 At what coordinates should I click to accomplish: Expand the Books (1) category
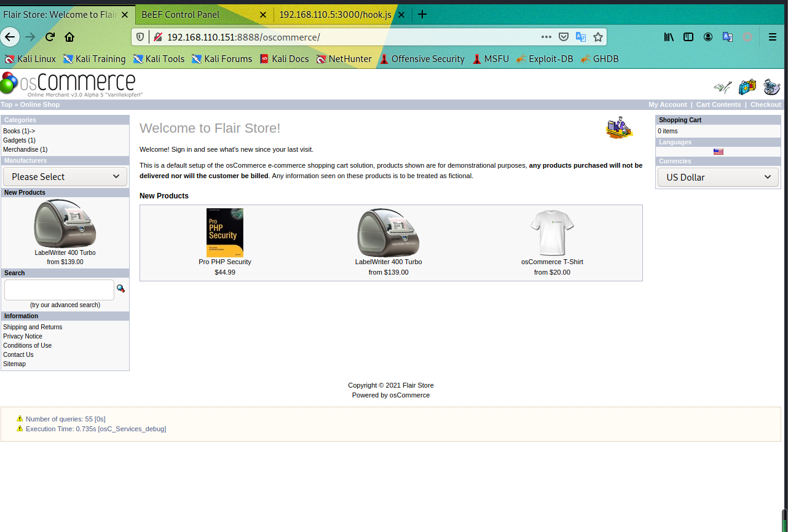(x=19, y=131)
